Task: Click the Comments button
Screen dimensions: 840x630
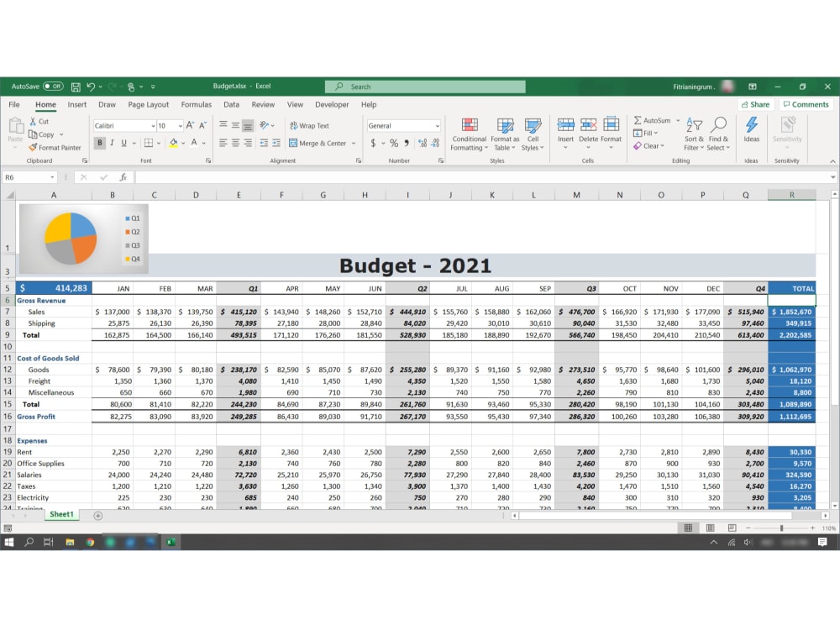Action: (x=806, y=104)
